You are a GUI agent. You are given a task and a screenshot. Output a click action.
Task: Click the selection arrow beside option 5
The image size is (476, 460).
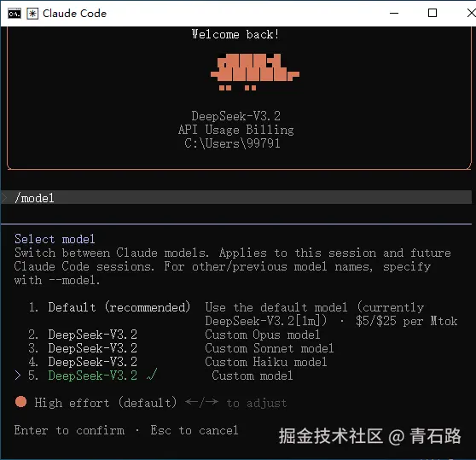18,376
